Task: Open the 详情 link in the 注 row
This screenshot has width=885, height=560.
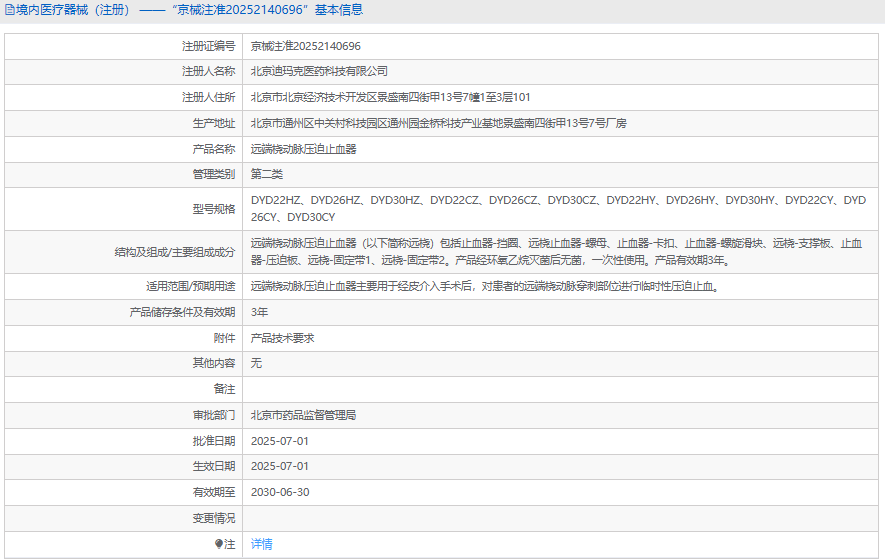Action: pyautogui.click(x=261, y=544)
